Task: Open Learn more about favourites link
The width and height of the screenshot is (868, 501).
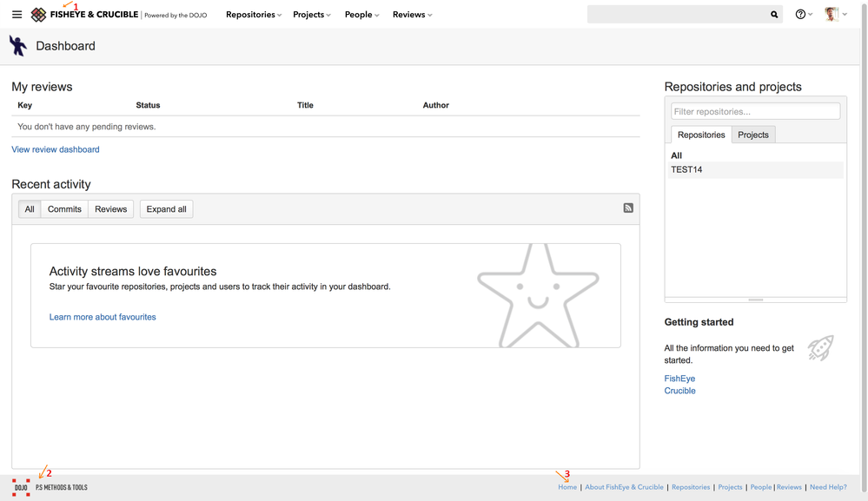Action: coord(103,317)
